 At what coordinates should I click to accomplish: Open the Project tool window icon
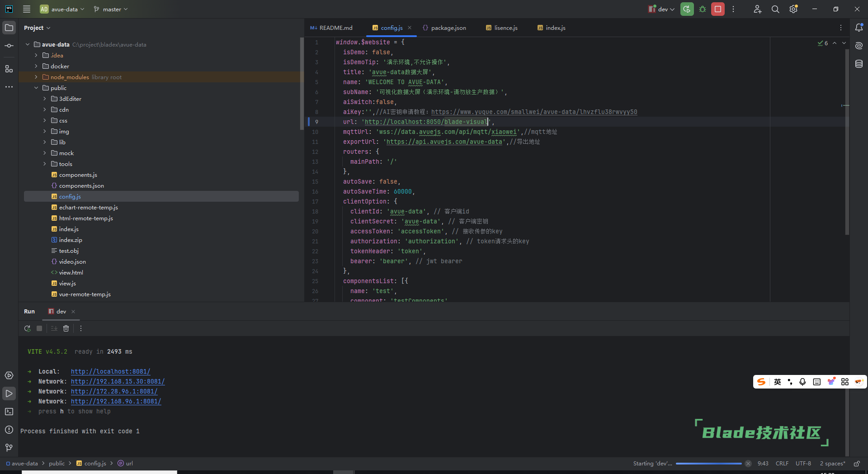pos(9,28)
